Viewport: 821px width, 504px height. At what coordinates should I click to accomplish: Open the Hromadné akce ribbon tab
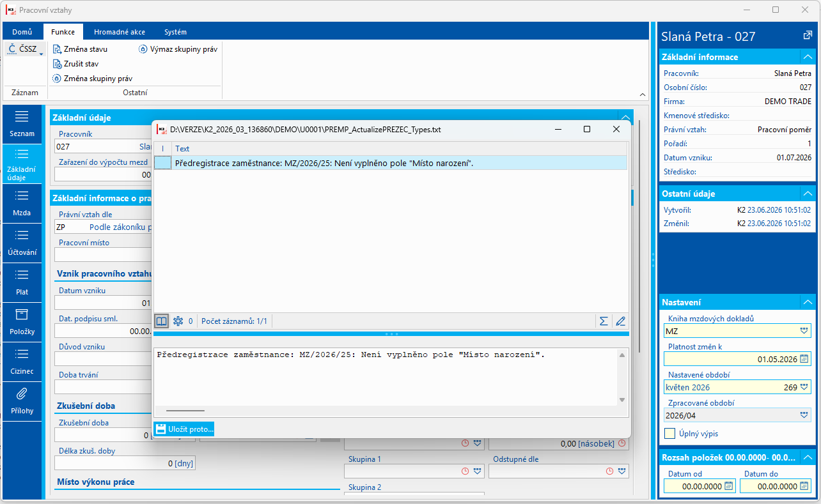[x=120, y=32]
